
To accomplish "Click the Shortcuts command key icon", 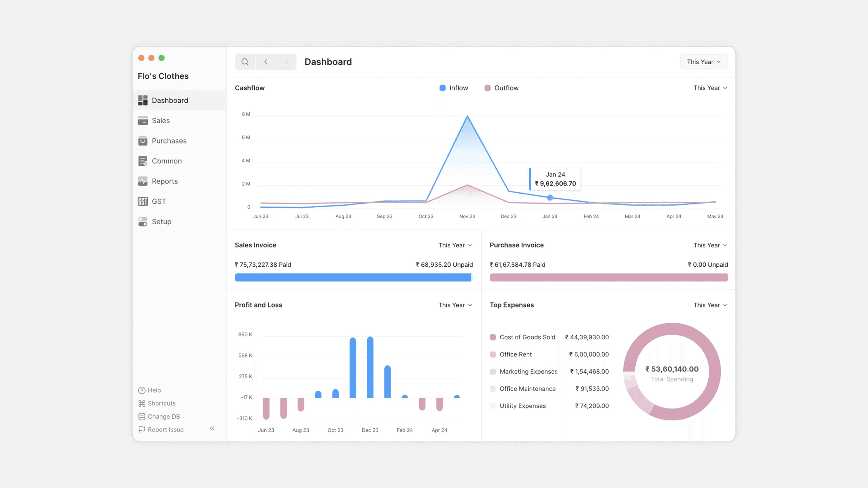I will point(142,404).
